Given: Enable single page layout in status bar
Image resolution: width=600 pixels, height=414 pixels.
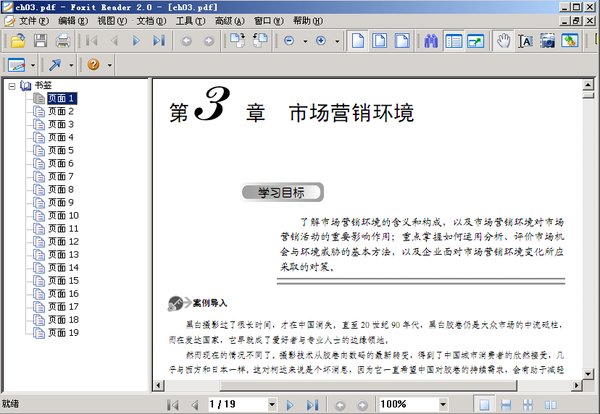Looking at the screenshot, I should [484, 404].
